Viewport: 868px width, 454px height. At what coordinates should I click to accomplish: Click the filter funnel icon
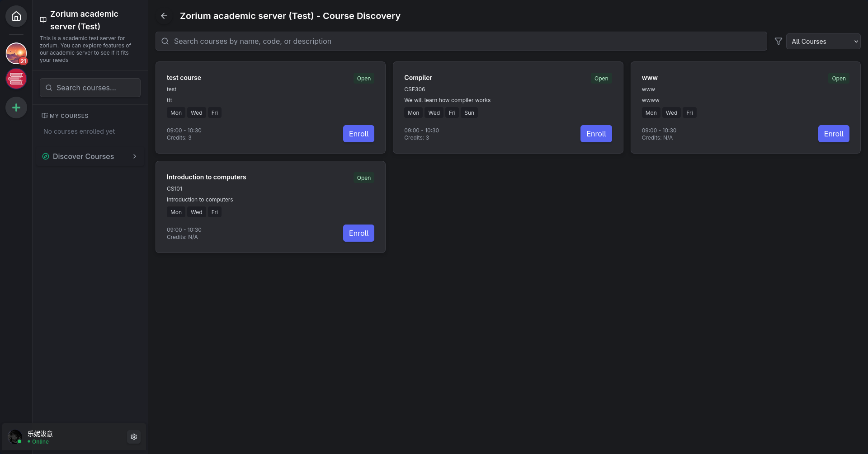[778, 41]
